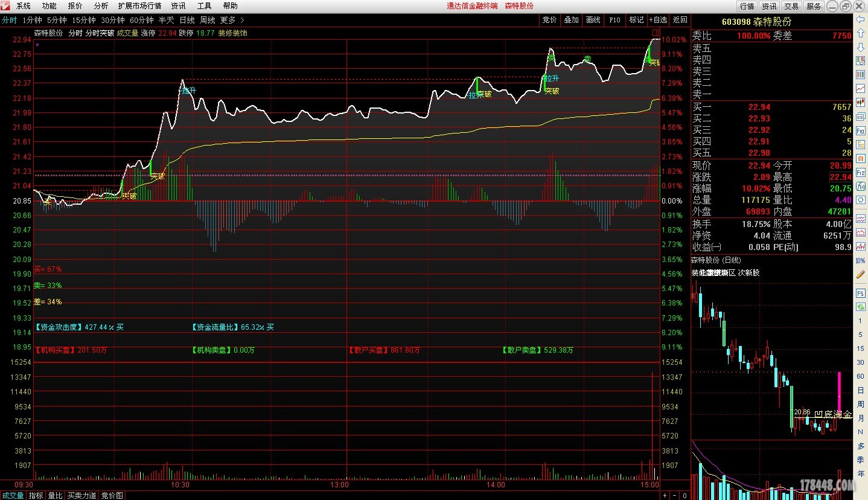Go back using the left arrow sidebar icon
868x500 pixels.
tap(860, 20)
